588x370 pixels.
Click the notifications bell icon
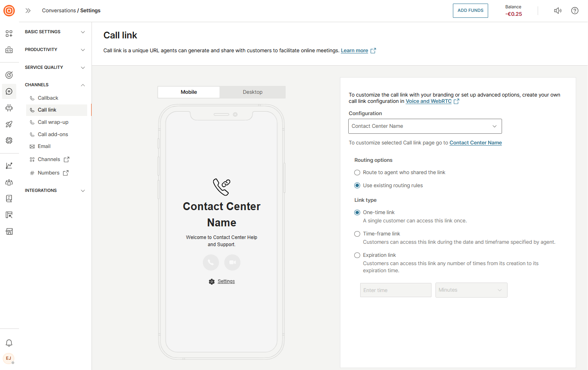9,343
